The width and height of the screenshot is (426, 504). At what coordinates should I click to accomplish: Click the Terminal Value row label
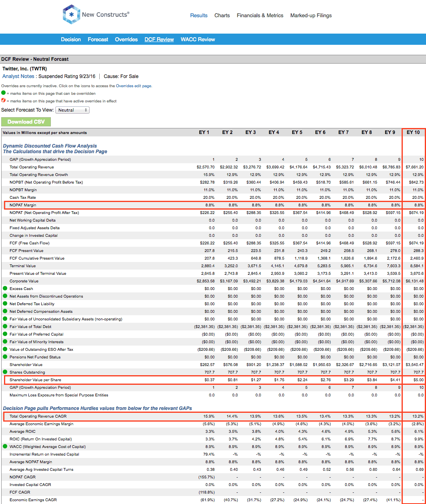[22, 266]
